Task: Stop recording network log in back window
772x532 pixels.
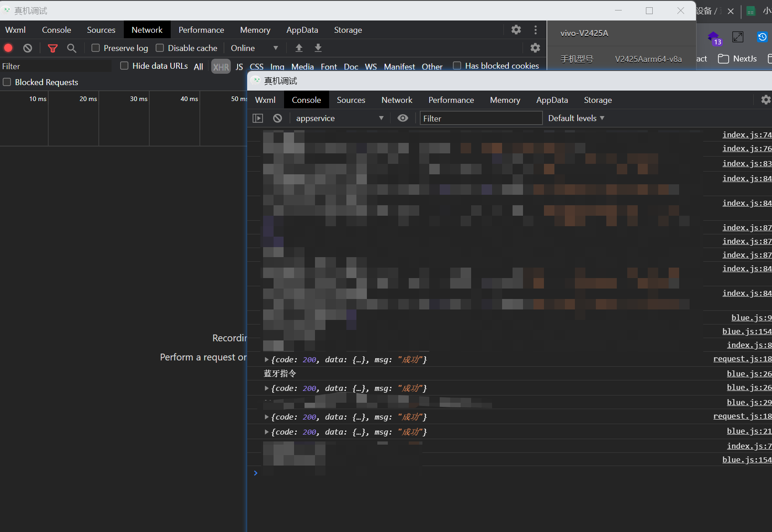Action: tap(8, 48)
